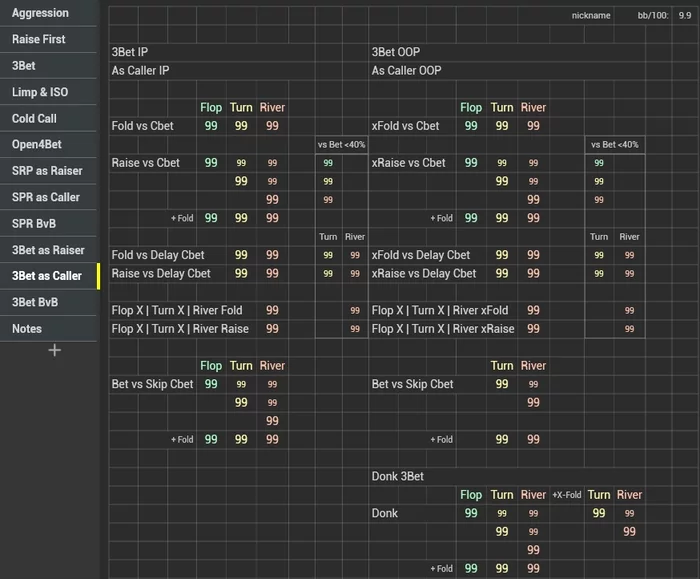Viewport: 700px width, 579px height.
Task: Select the 3Bet sidebar tab
Action: pyautogui.click(x=24, y=65)
